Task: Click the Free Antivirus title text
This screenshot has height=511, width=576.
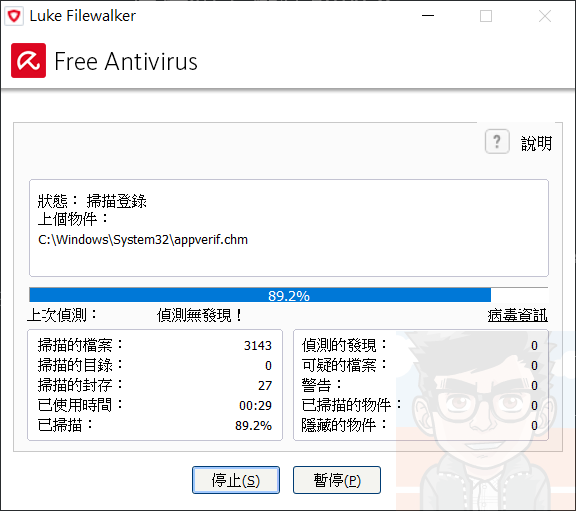Action: (x=126, y=61)
